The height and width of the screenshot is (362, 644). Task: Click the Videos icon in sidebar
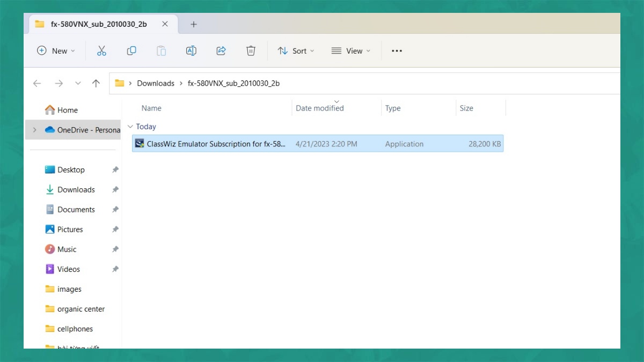click(50, 269)
